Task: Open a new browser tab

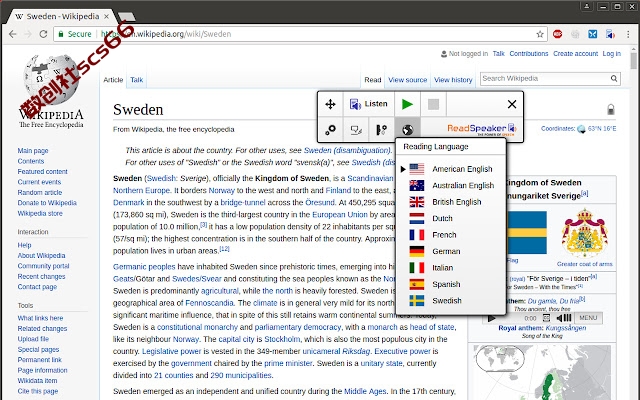Action: (127, 17)
